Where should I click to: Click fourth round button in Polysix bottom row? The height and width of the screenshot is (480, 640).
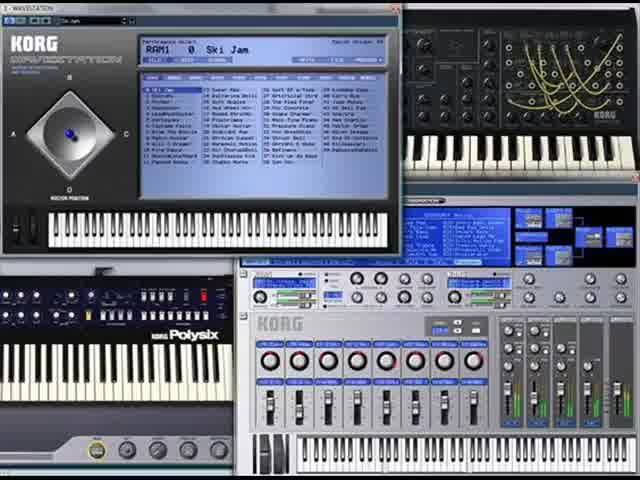click(188, 450)
